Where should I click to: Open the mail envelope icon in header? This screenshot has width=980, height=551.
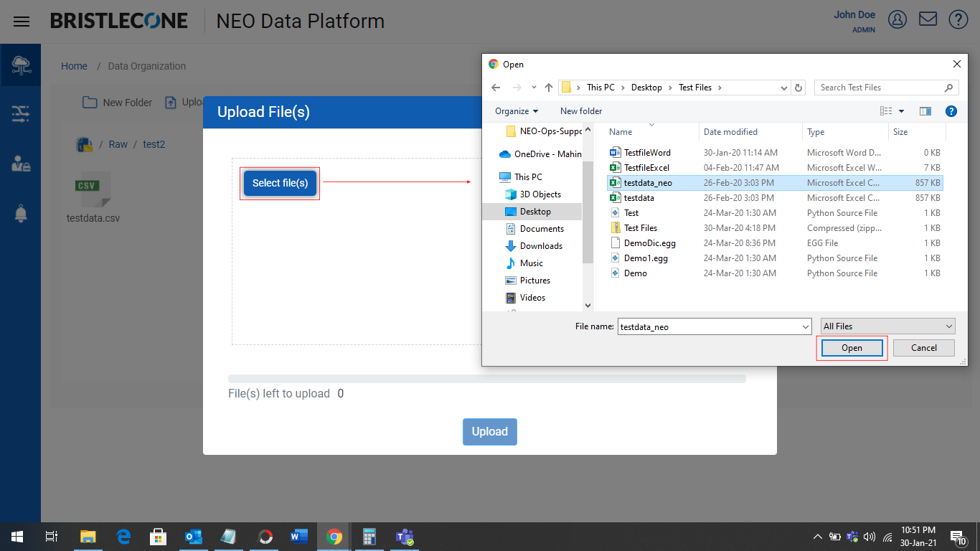coord(928,19)
